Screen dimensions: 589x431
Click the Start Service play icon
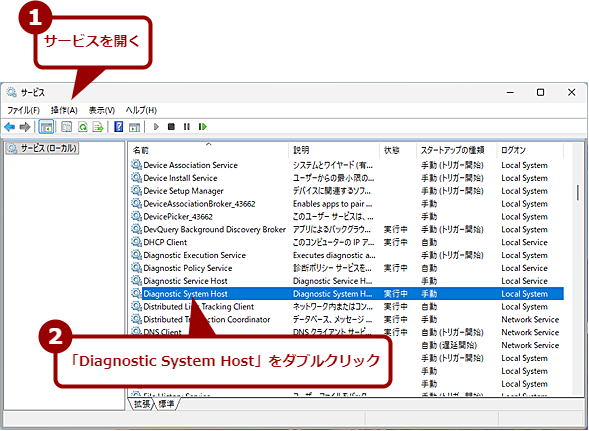[156, 127]
